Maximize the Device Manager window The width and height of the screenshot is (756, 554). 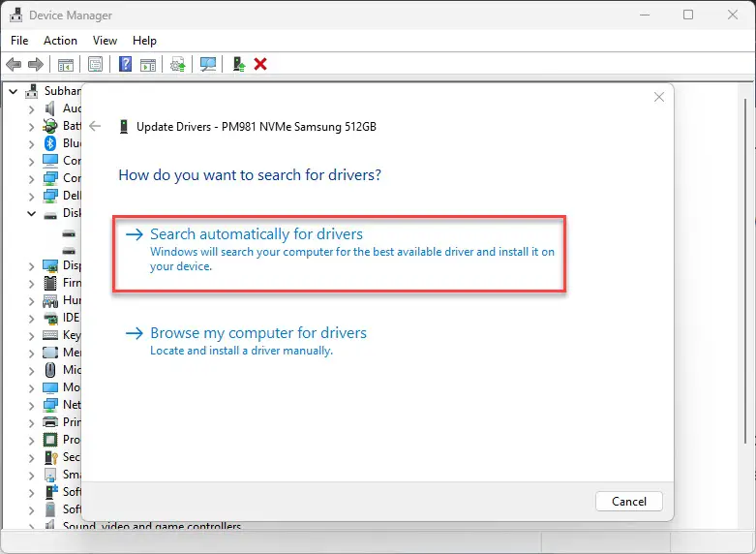click(688, 15)
